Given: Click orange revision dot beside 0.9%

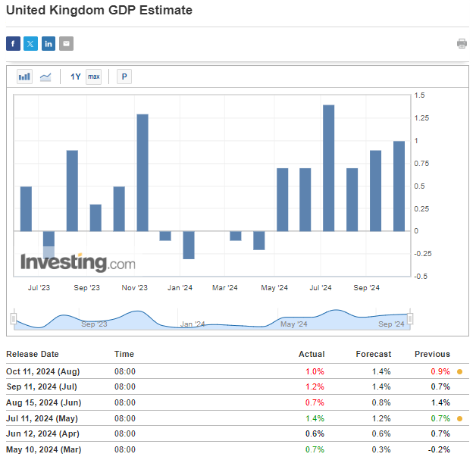Looking at the screenshot, I should point(459,371).
